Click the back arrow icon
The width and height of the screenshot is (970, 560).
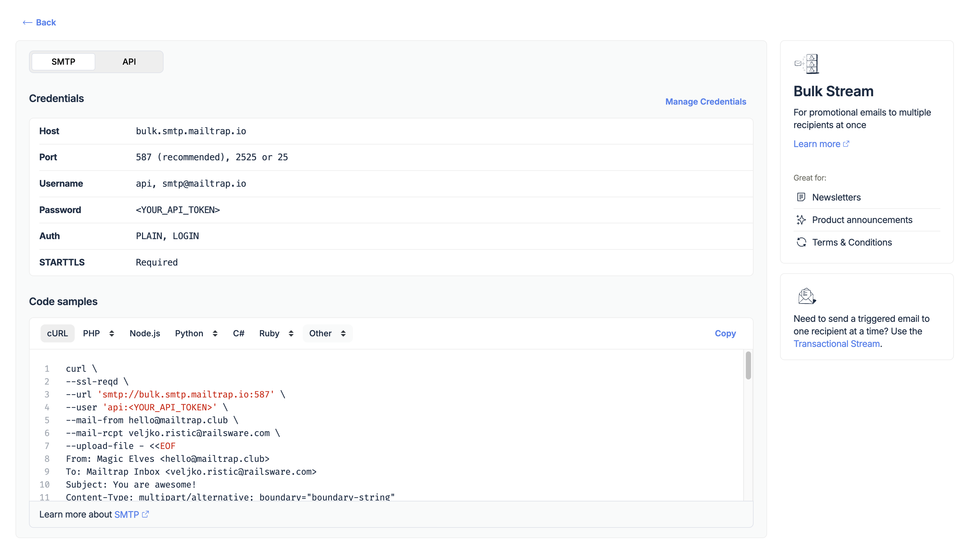coord(27,23)
